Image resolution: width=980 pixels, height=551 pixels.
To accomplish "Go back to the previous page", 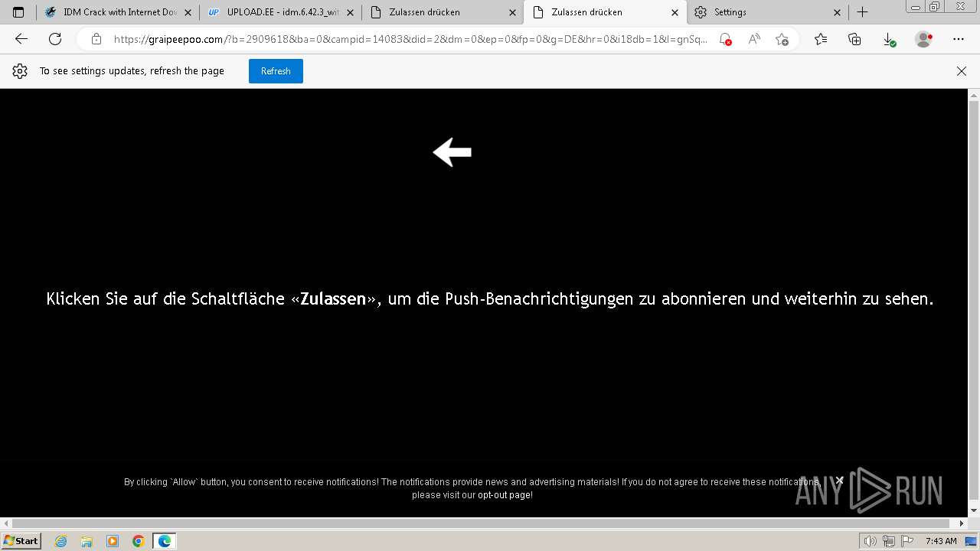I will tap(21, 39).
